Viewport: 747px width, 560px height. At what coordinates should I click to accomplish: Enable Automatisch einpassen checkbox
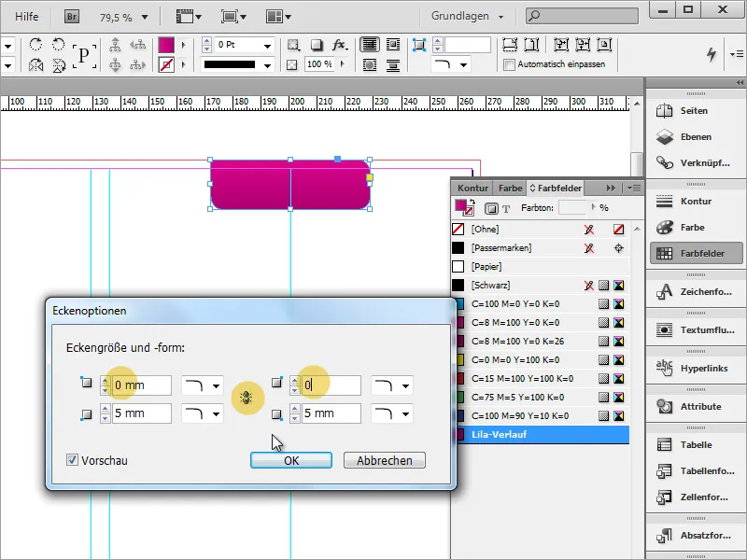tap(509, 64)
